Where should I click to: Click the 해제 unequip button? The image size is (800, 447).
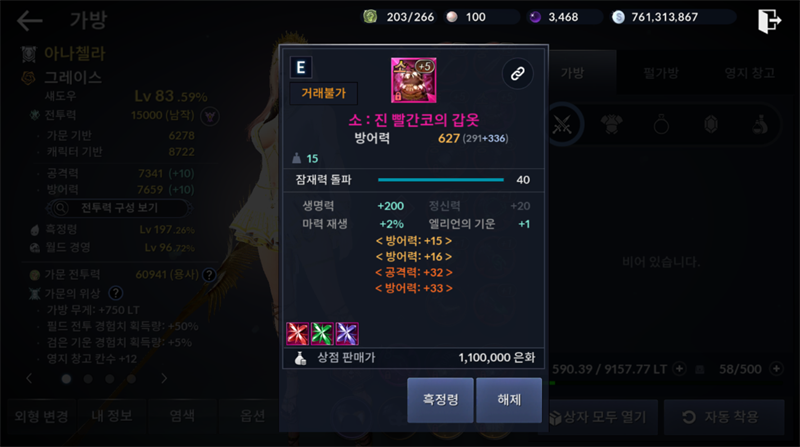coord(509,400)
